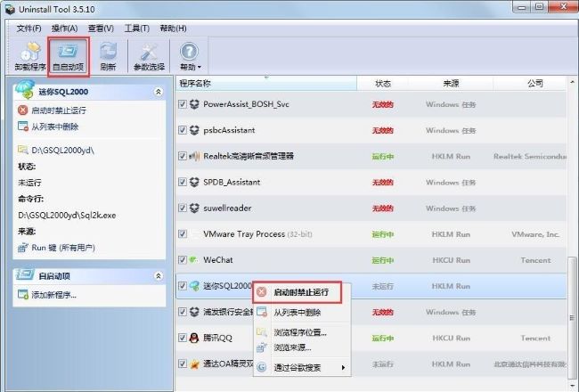Toggle the Realtek高清晰音频管理器 checkbox
Screen dimensions: 579x392
[183, 156]
